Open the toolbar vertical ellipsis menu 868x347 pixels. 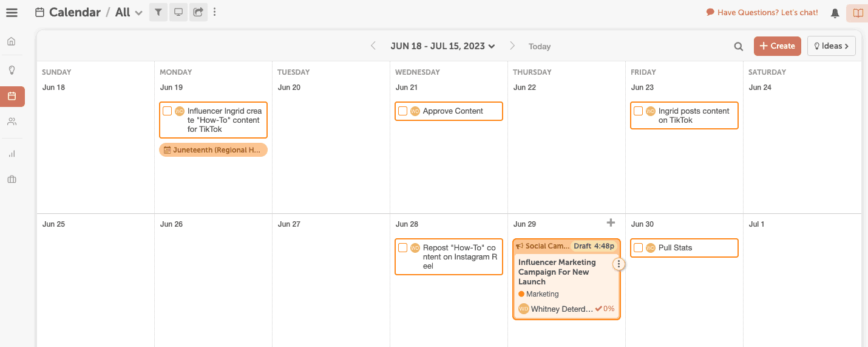point(215,12)
